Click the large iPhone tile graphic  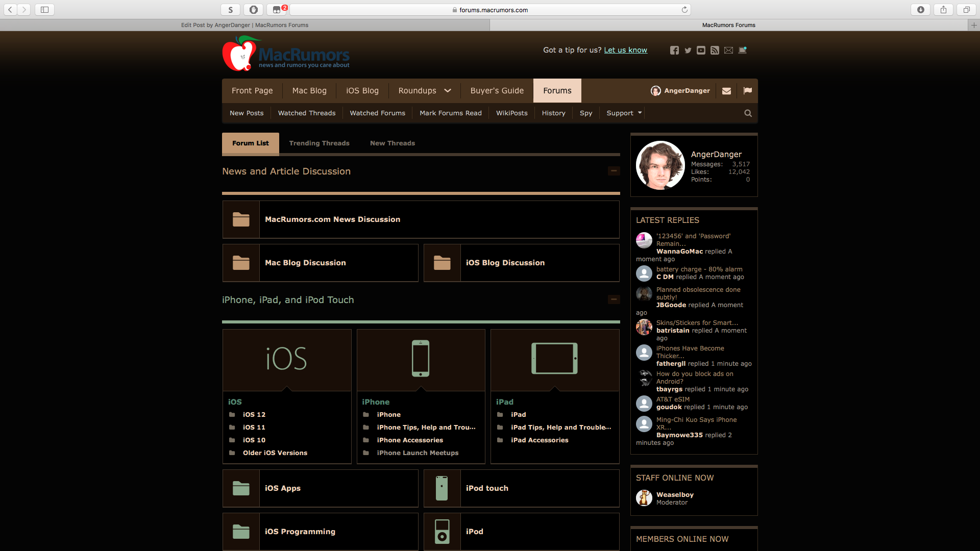[x=421, y=359]
